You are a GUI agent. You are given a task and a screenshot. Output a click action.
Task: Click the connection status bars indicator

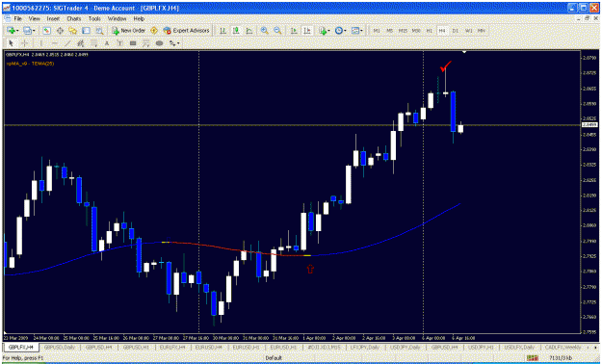click(532, 358)
